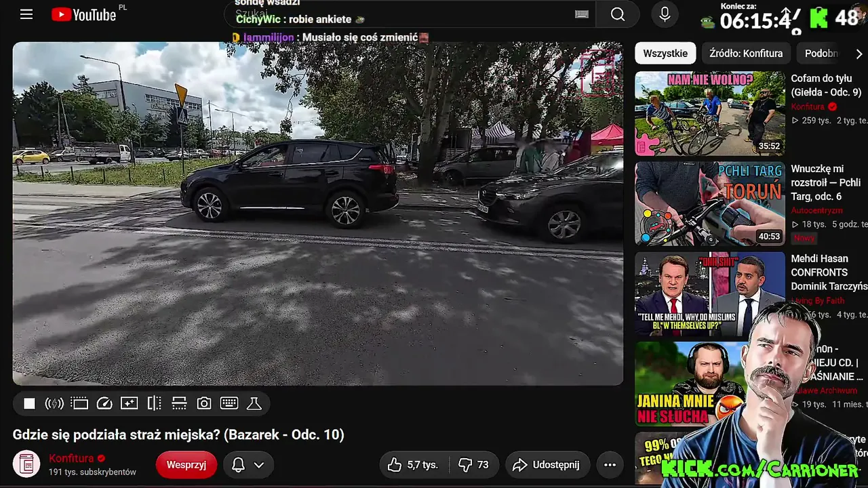Open video titled Cofam do tyłu
868x488 pixels.
pyautogui.click(x=826, y=85)
